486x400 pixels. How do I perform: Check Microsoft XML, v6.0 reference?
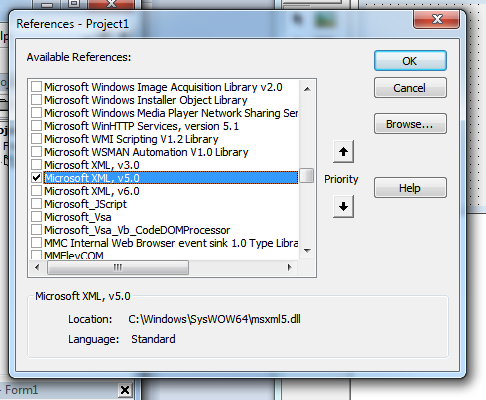(x=36, y=191)
